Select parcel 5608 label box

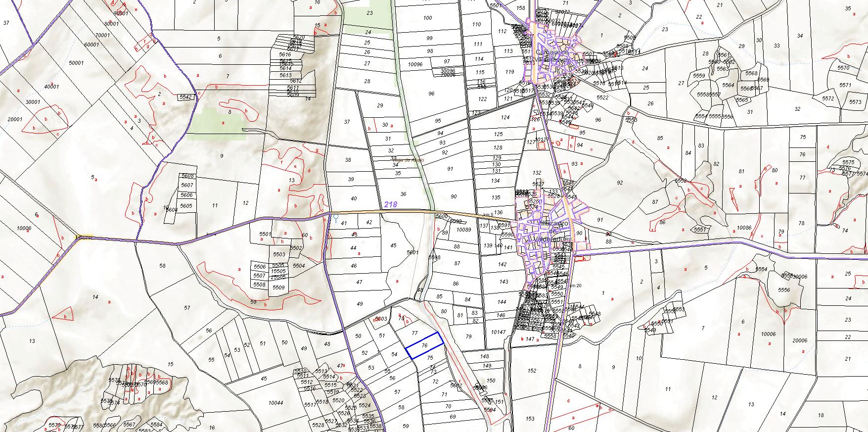pos(187,176)
